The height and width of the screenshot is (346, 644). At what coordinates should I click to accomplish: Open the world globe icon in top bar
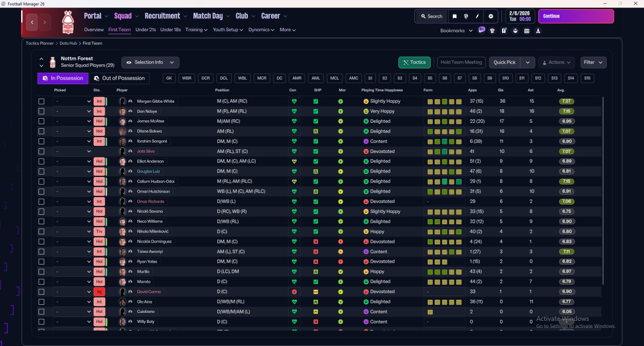tap(466, 16)
